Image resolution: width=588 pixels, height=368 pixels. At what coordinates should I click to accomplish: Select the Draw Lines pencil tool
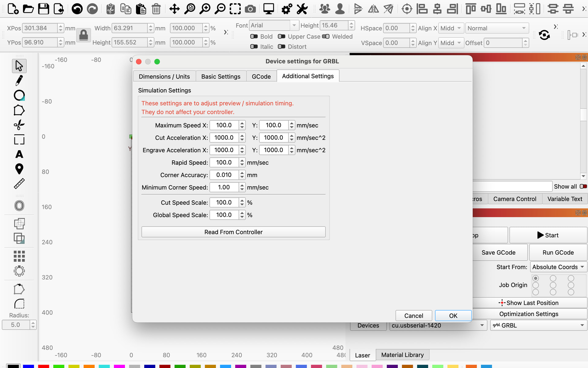[x=19, y=81]
